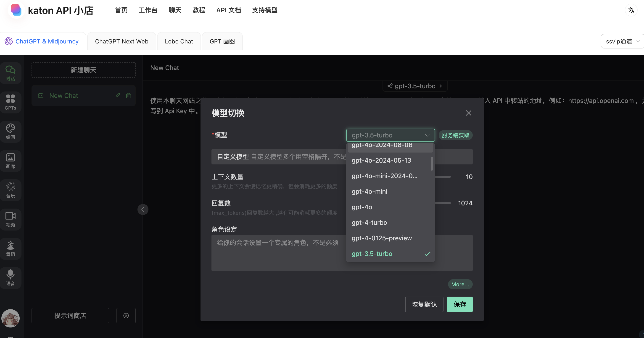Go to 首页 in top navigation
Screen dimensions: 644x338
click(x=121, y=10)
